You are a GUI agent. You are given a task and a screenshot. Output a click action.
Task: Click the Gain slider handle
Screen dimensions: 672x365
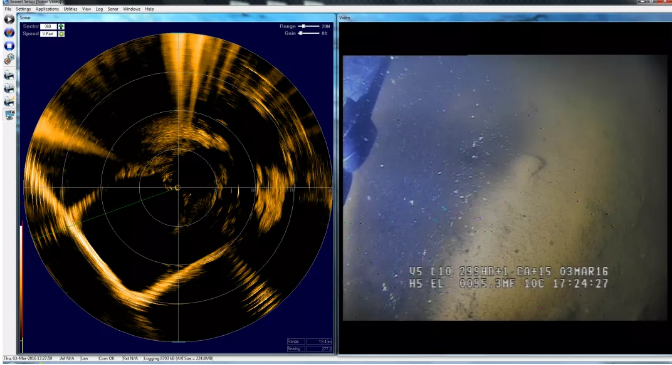300,33
